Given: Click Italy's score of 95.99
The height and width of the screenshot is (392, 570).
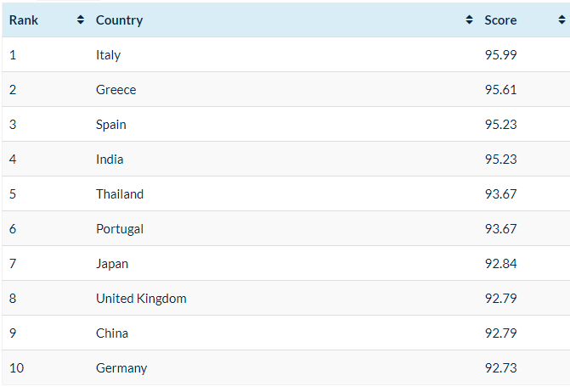Looking at the screenshot, I should [500, 55].
